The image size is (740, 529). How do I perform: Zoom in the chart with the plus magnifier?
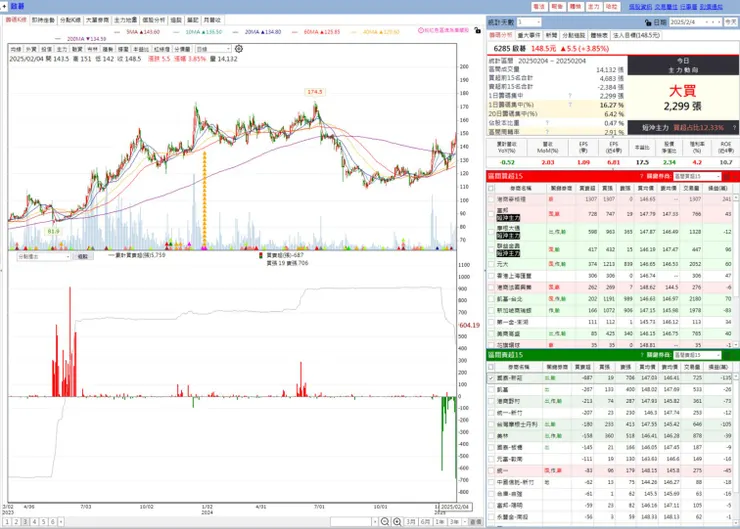[397, 521]
